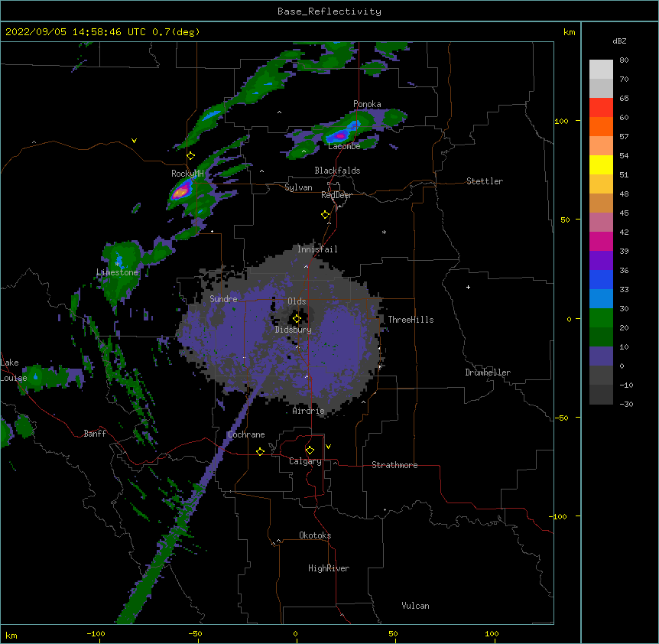Select the 48 dBZ amber color swatch
Image resolution: width=659 pixels, height=644 pixels.
point(601,203)
